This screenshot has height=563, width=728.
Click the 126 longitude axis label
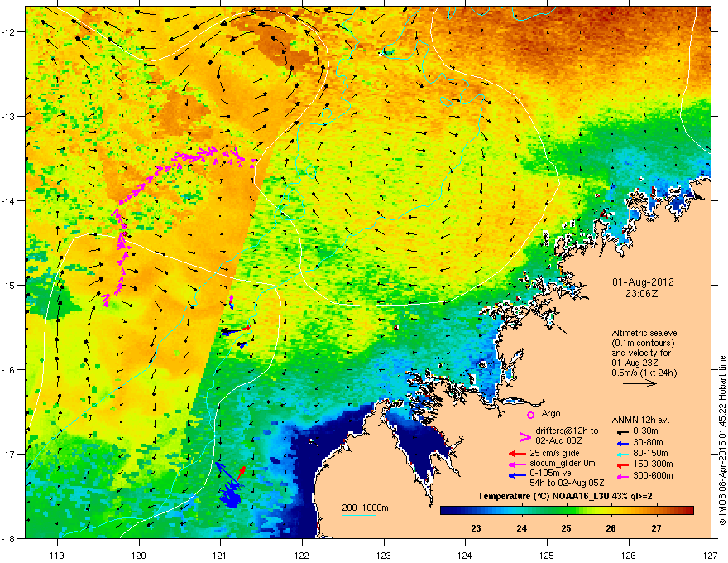click(629, 555)
